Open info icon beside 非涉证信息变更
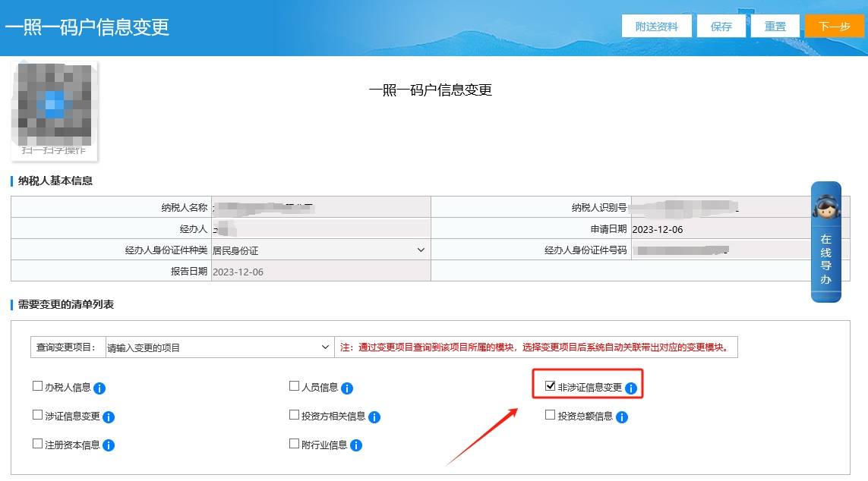This screenshot has width=868, height=481. point(631,388)
